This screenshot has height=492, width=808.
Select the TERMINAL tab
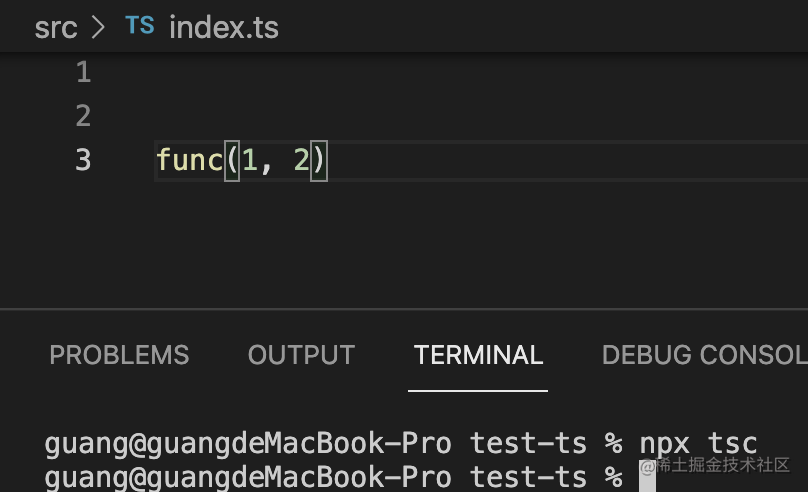pyautogui.click(x=478, y=355)
